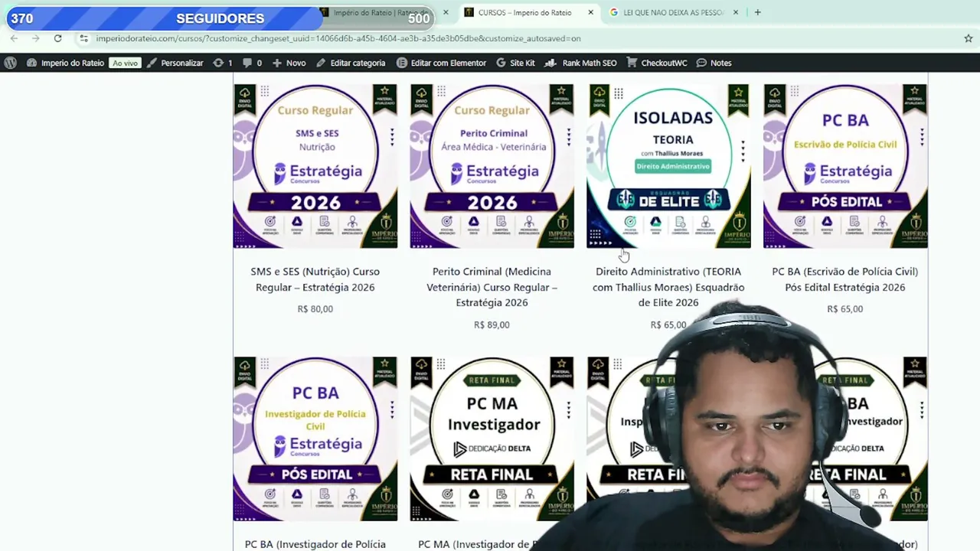
Task: Open the Rank Math SEO menu
Action: 582,63
